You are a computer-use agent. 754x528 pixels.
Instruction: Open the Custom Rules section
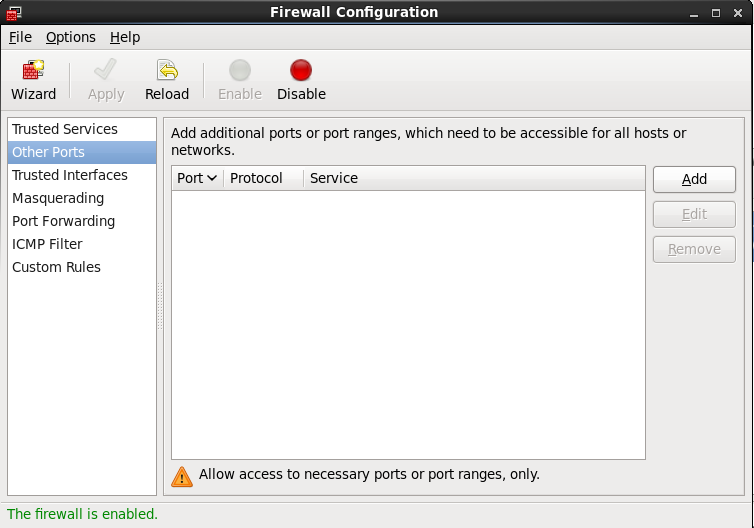[x=82, y=267]
